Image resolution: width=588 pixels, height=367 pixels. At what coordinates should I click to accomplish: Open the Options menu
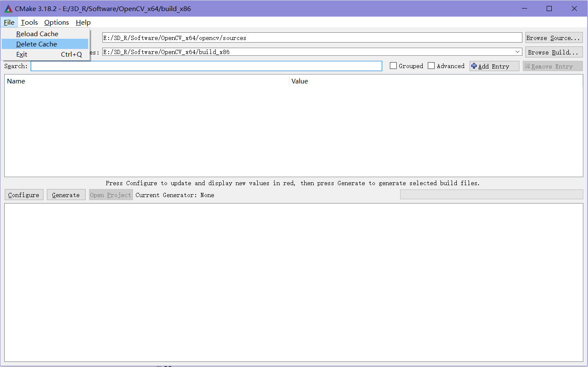[x=57, y=23]
